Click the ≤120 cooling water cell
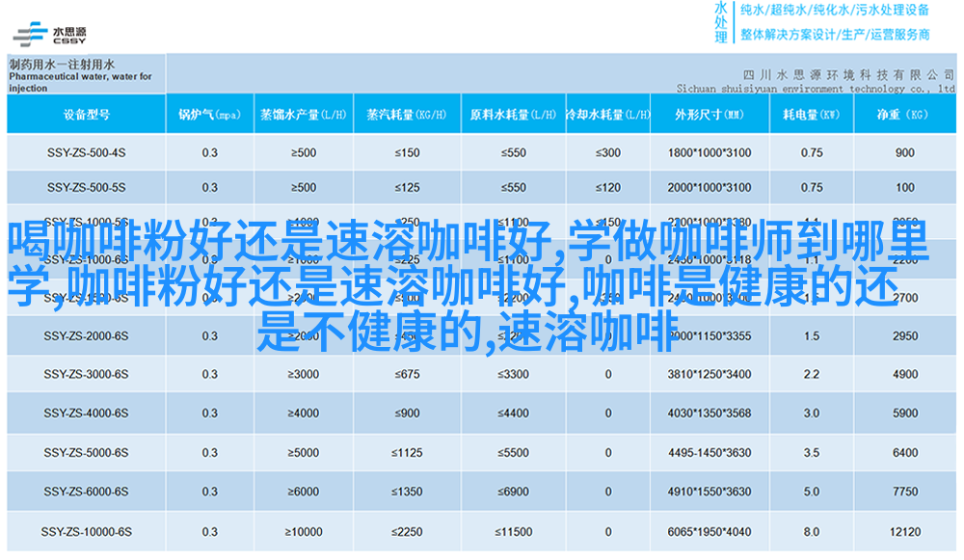Screen dimensions: 964x560 607,188
